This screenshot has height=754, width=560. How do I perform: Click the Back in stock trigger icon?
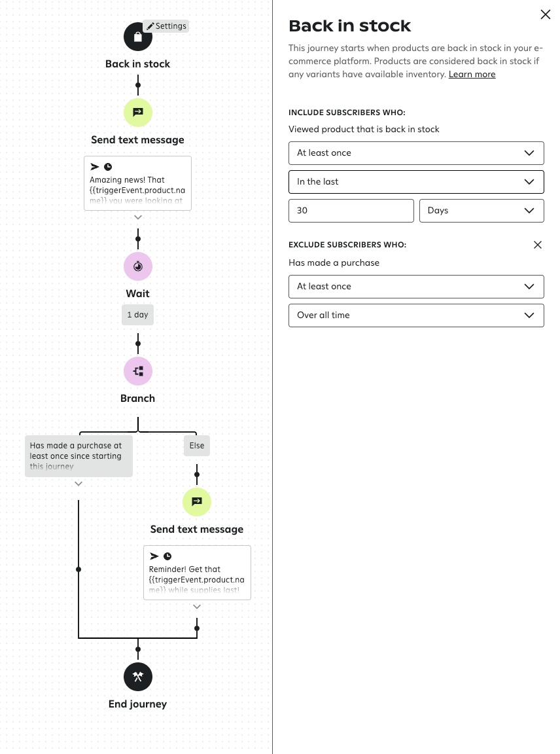point(137,37)
